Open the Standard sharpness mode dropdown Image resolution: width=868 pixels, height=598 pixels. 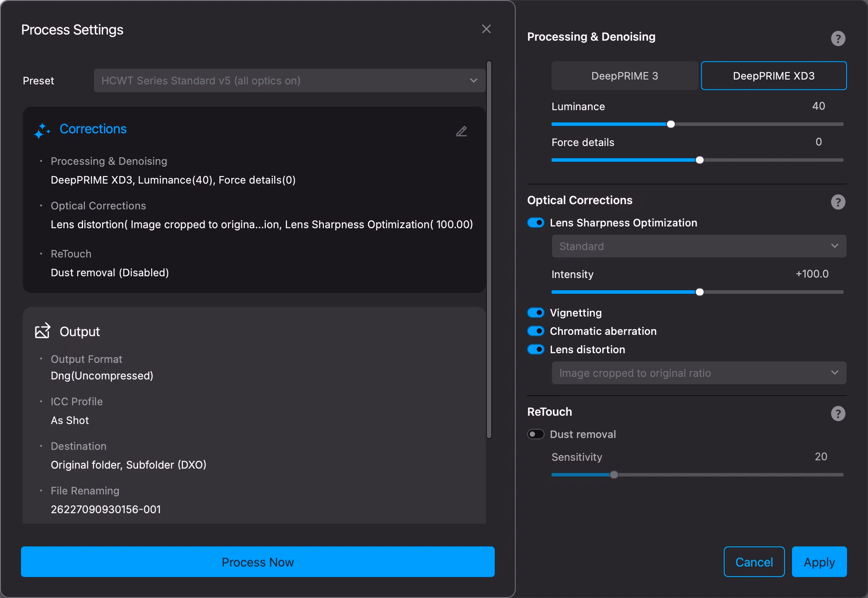click(x=699, y=246)
